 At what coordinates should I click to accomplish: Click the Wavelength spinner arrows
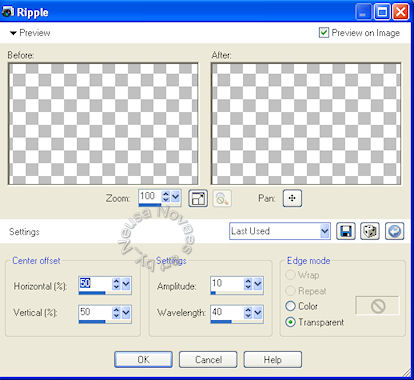click(x=248, y=313)
